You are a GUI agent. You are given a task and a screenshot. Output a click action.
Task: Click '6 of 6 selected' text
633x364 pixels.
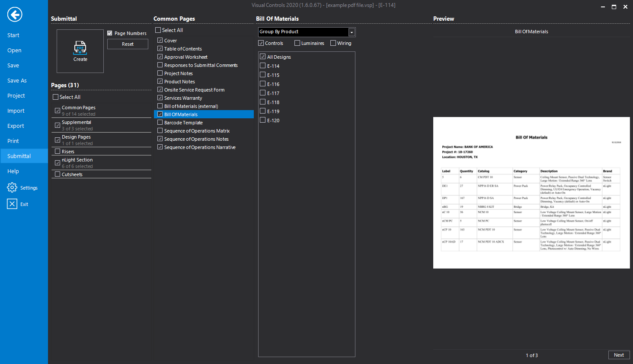77,166
